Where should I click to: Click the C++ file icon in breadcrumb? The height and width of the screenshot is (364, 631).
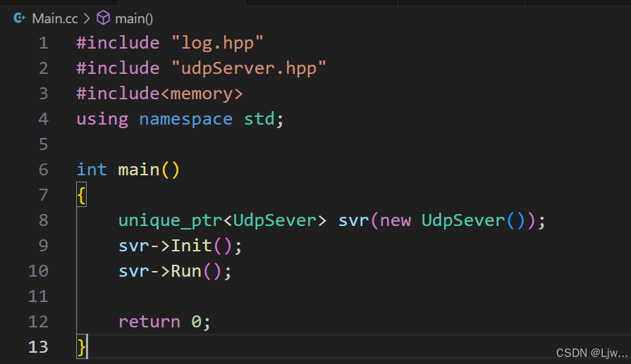coord(20,18)
